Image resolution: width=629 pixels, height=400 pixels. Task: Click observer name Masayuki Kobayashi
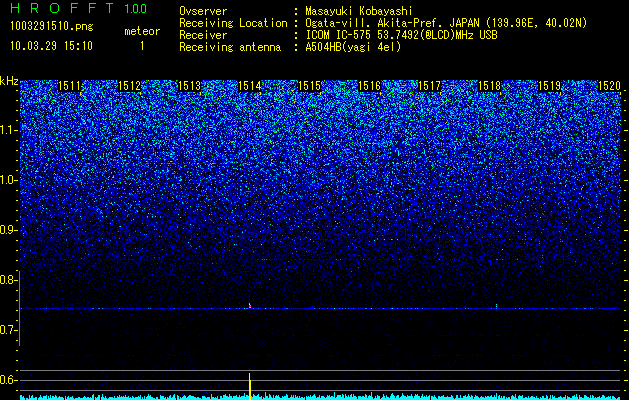(x=359, y=11)
